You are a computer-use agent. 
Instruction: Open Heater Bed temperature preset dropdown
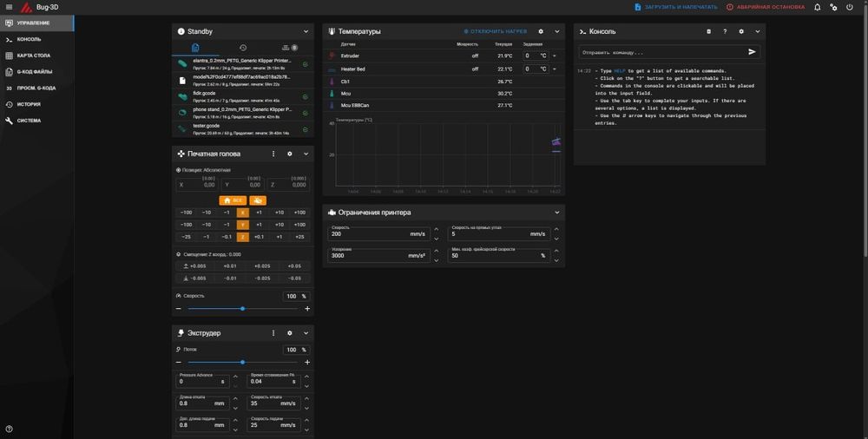pos(555,69)
